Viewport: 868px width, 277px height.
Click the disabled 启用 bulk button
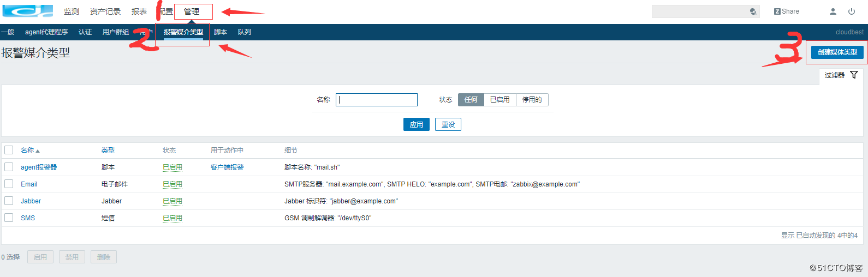pyautogui.click(x=40, y=257)
